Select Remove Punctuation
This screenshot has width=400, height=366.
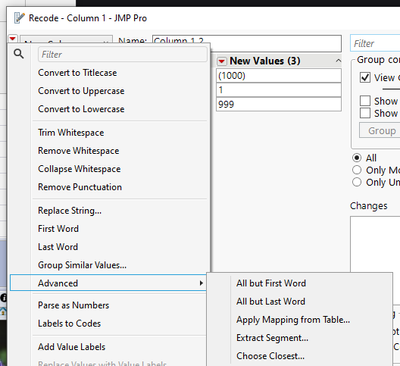80,187
